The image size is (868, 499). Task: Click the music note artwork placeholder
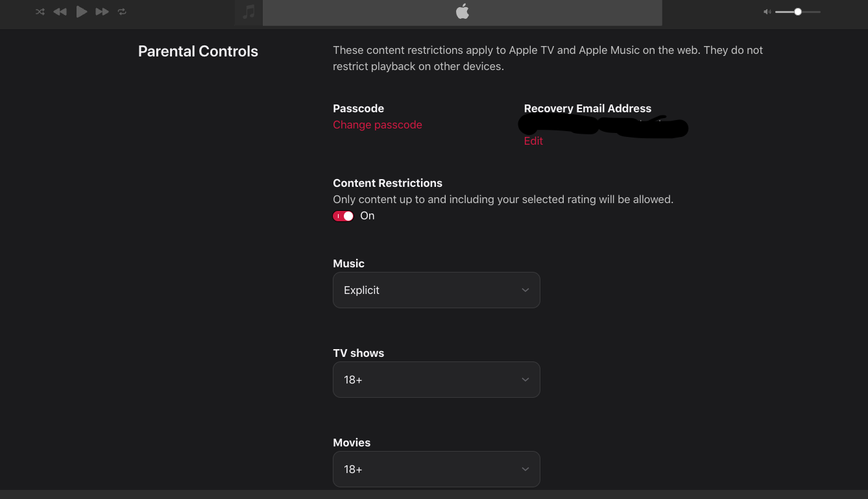click(x=248, y=12)
